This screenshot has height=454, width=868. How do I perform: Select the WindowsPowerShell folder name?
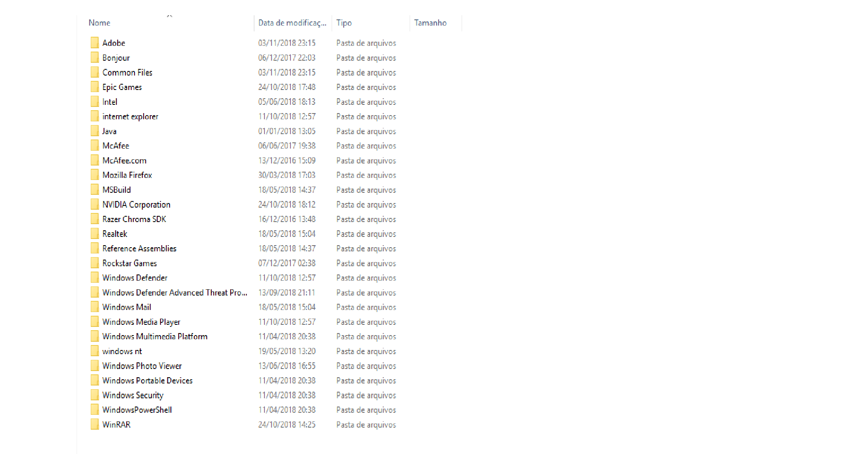(x=137, y=410)
